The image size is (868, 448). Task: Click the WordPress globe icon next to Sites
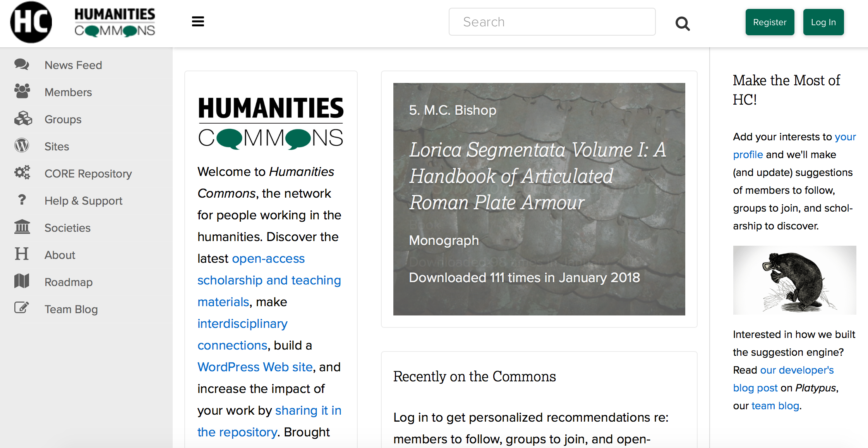click(22, 146)
